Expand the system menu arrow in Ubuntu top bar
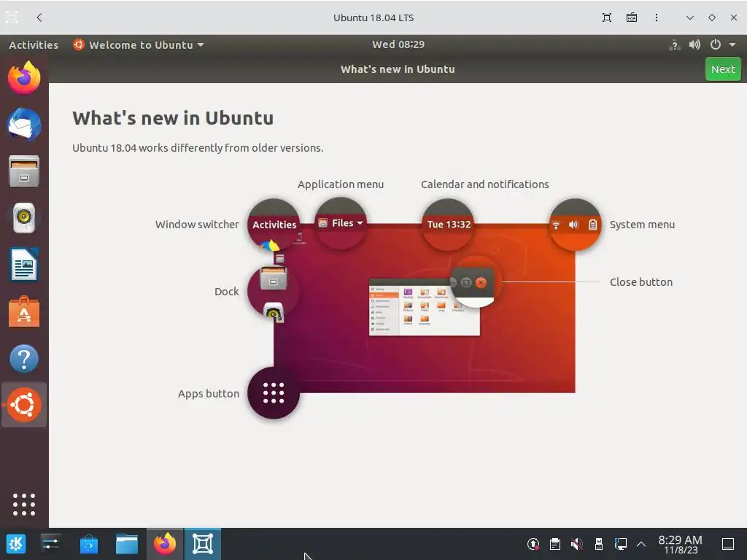 click(732, 44)
